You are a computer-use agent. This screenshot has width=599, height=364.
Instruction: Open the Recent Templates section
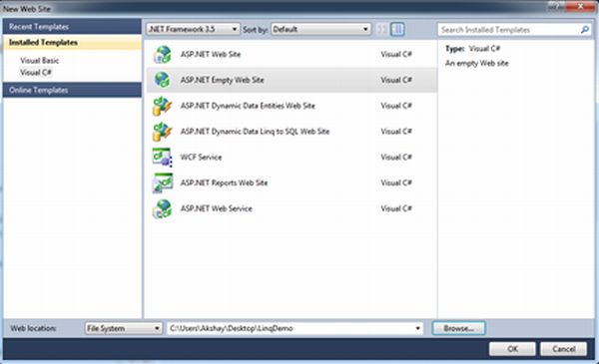click(72, 27)
